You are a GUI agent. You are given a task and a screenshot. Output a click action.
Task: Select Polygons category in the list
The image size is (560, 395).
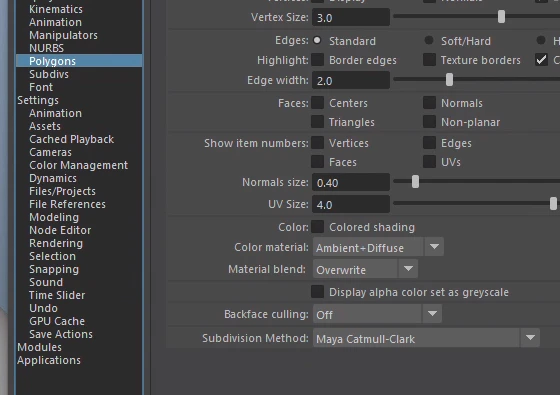coord(79,61)
